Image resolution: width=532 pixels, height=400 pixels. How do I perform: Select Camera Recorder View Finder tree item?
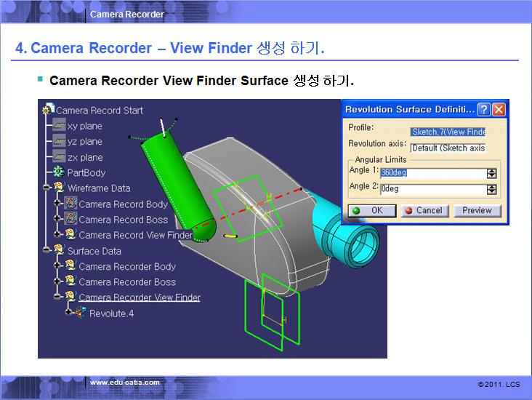(139, 297)
